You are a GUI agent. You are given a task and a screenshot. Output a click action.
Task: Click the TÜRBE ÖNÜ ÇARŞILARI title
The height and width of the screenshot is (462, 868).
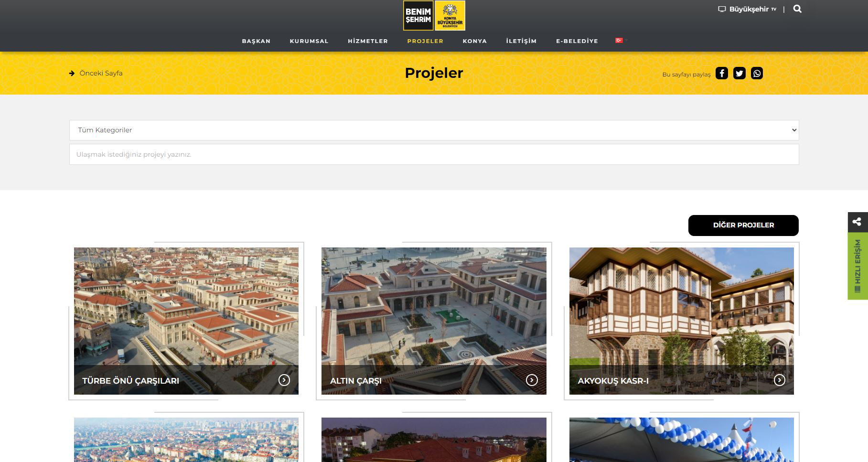(130, 381)
